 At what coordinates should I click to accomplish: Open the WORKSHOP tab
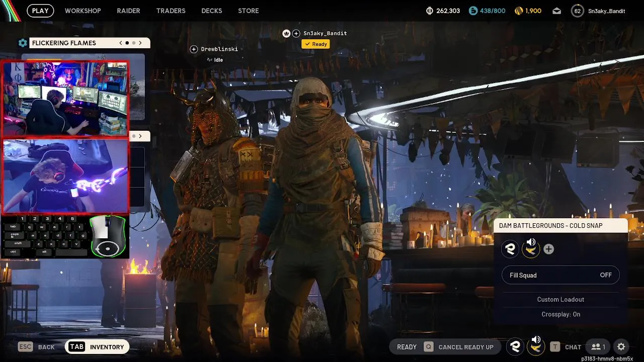point(83,11)
